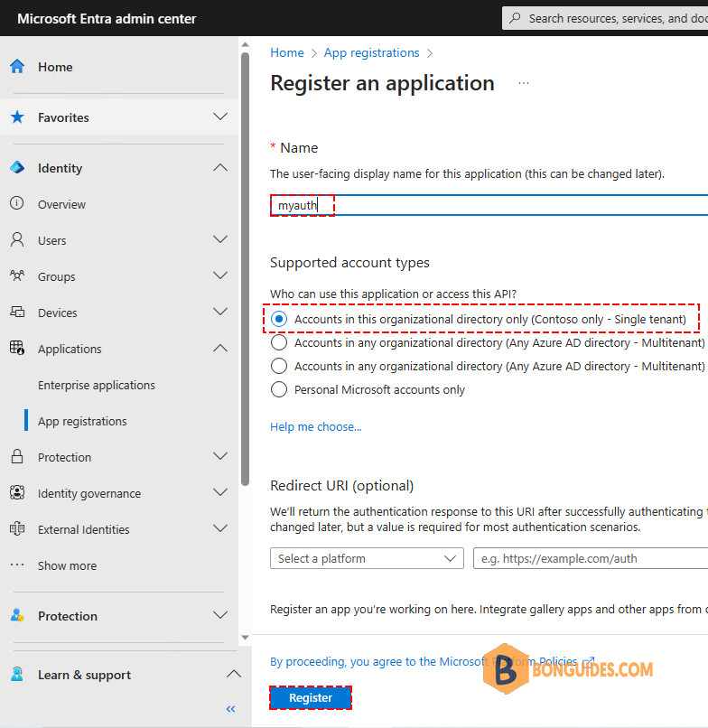This screenshot has width=708, height=728.
Task: Open the Home item in sidebar
Action: click(55, 67)
